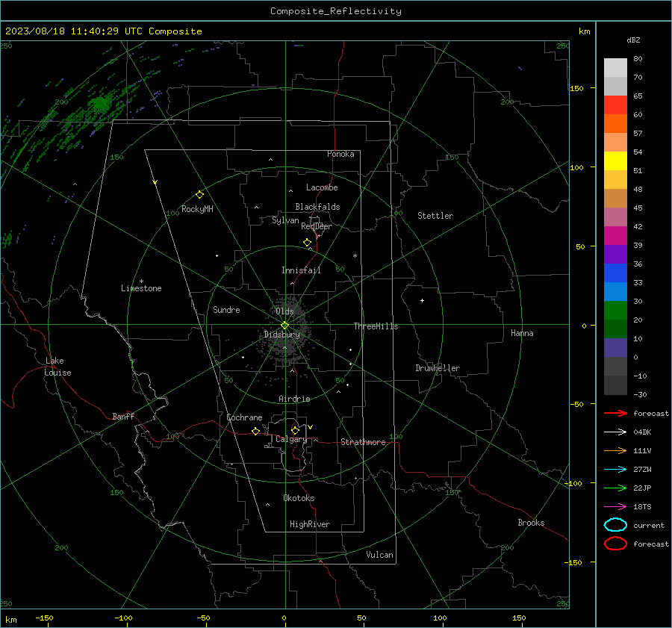Click the Sundre town label
Image resolution: width=672 pixels, height=628 pixels.
click(x=226, y=309)
